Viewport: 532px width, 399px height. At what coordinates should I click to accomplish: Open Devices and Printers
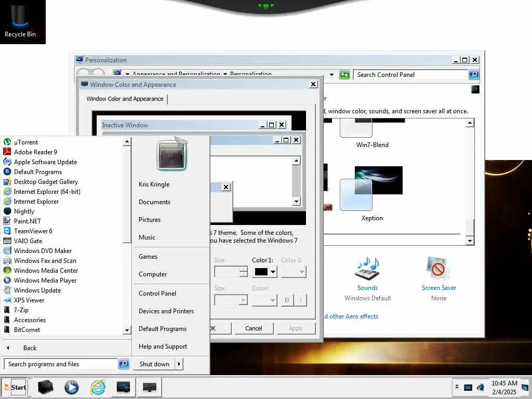coord(166,311)
